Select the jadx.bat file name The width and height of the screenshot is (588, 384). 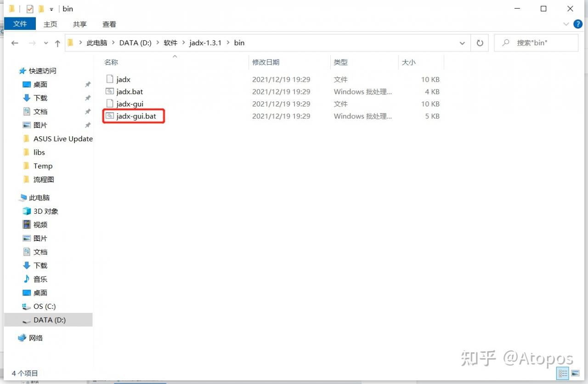pos(130,92)
